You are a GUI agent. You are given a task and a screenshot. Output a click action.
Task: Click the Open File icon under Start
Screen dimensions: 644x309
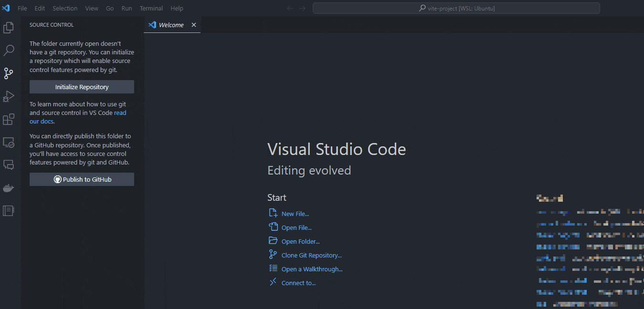point(273,227)
